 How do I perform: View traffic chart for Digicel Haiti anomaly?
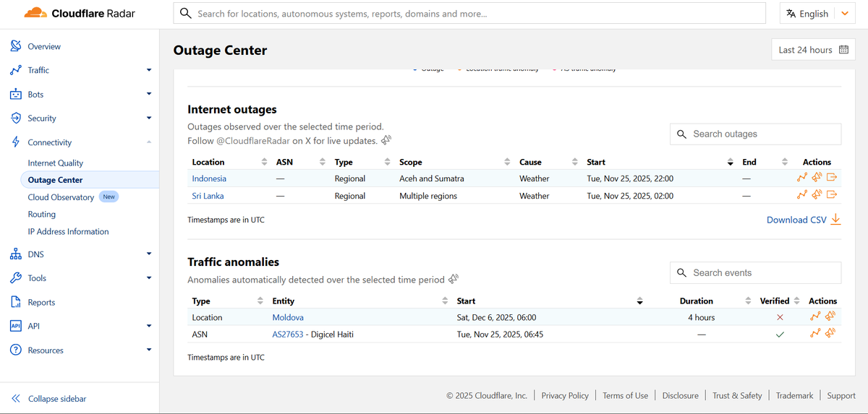coord(815,334)
